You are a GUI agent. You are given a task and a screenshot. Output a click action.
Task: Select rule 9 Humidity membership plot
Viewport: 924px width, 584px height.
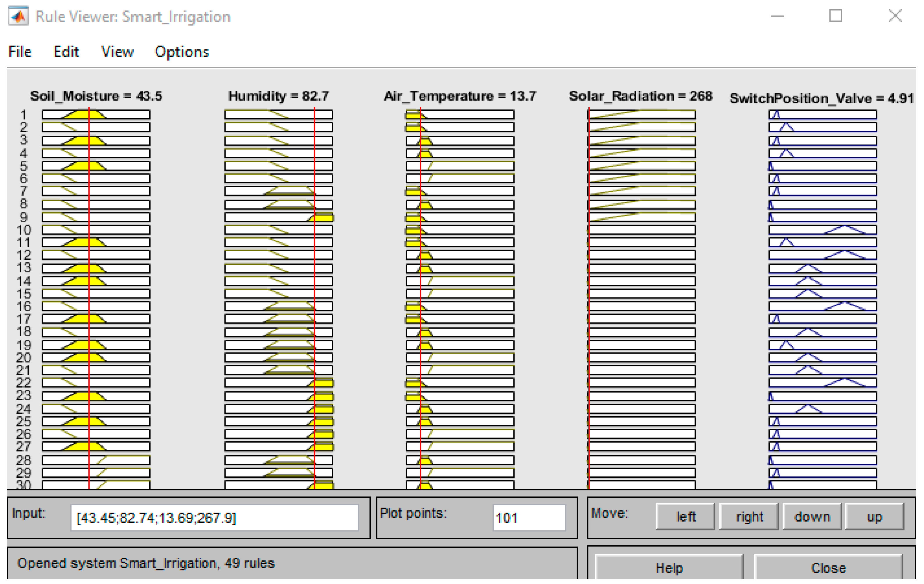click(279, 217)
